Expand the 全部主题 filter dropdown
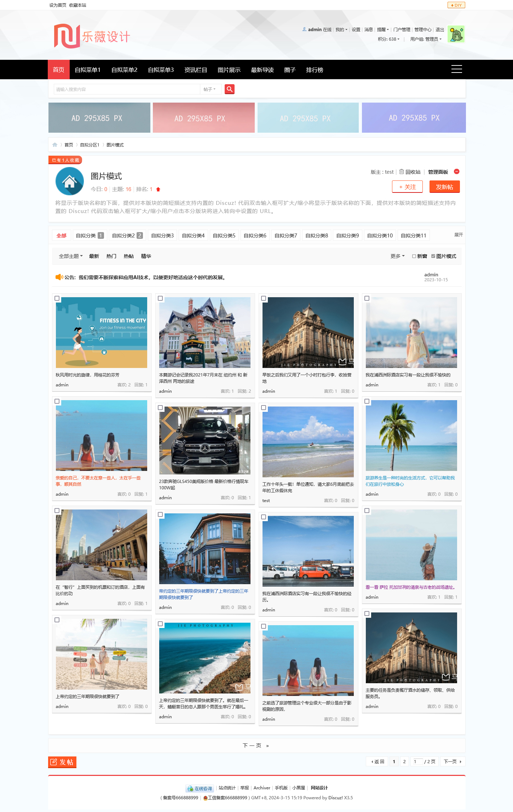Viewport: 513px width, 812px height. click(x=70, y=256)
